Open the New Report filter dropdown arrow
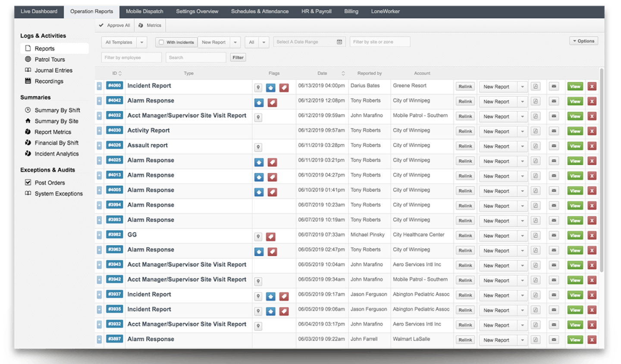621x364 pixels. [235, 42]
